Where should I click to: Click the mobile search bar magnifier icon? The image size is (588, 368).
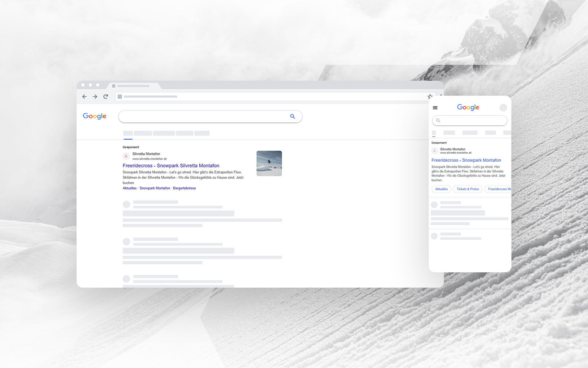tap(438, 120)
